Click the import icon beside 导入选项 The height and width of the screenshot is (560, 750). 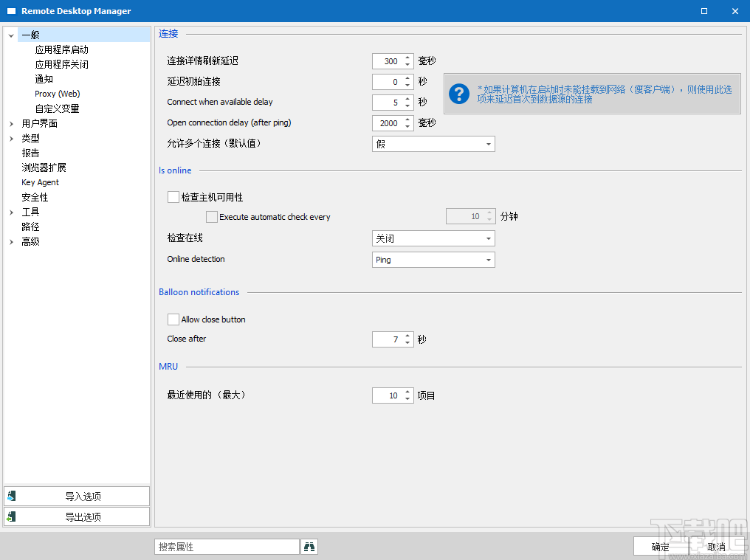(x=10, y=495)
